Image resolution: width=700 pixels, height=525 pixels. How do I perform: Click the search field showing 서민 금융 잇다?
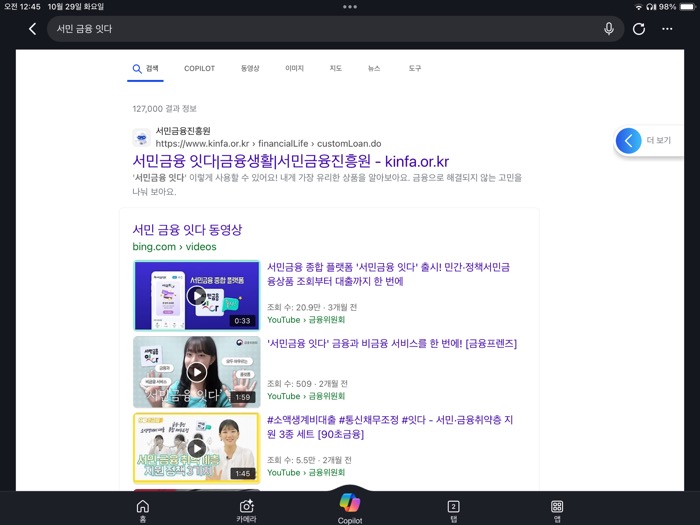[x=335, y=29]
